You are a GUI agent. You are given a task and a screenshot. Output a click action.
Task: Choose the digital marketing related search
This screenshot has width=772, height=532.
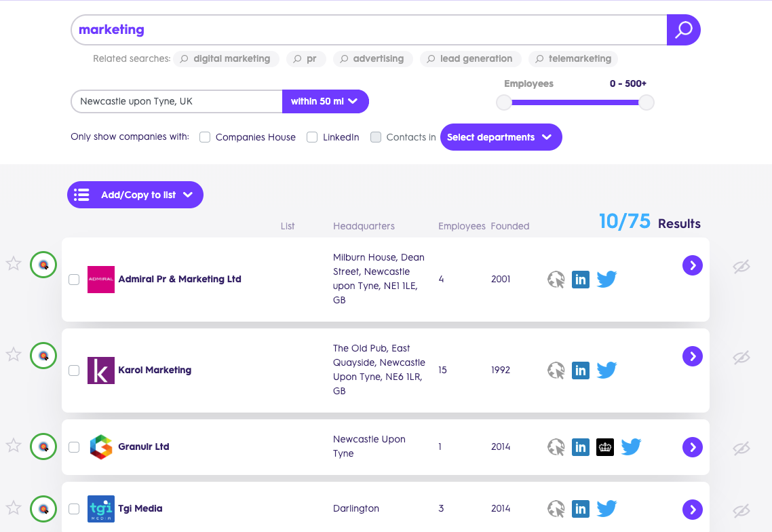(226, 59)
